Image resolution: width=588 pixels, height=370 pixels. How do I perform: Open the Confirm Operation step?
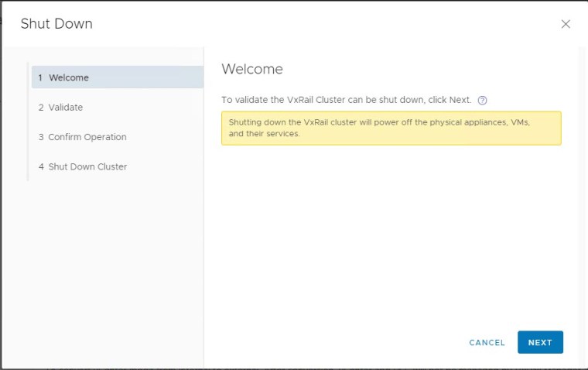coord(87,137)
